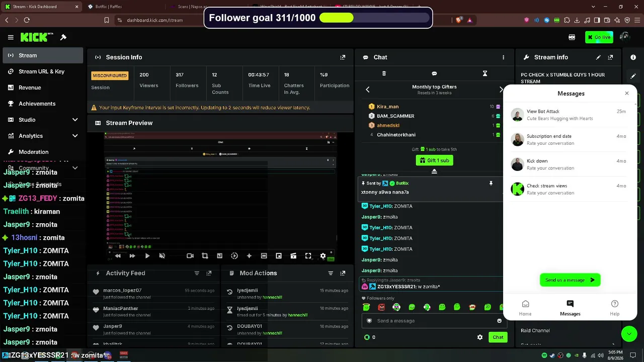Viewport: 644px width, 362px height.
Task: Open the Help tab in the support widget
Action: (614, 308)
